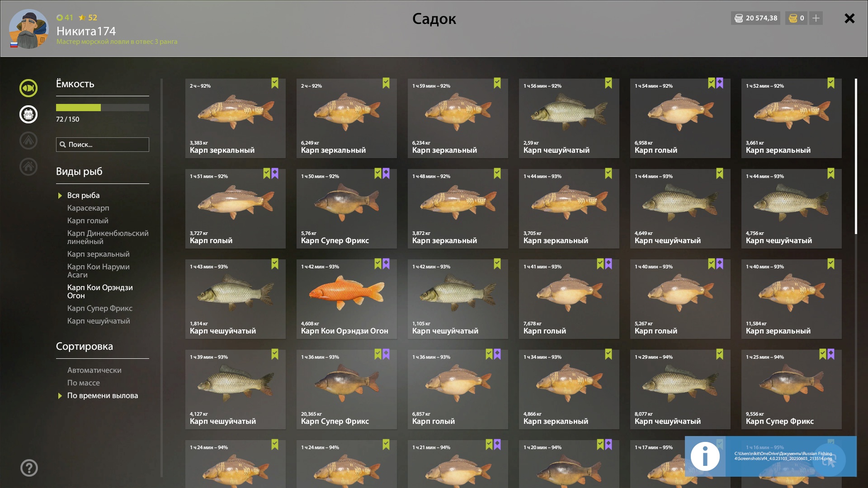Screen dimensions: 868x488
Task: Open the fish keepnet sidebar icon
Action: [28, 88]
